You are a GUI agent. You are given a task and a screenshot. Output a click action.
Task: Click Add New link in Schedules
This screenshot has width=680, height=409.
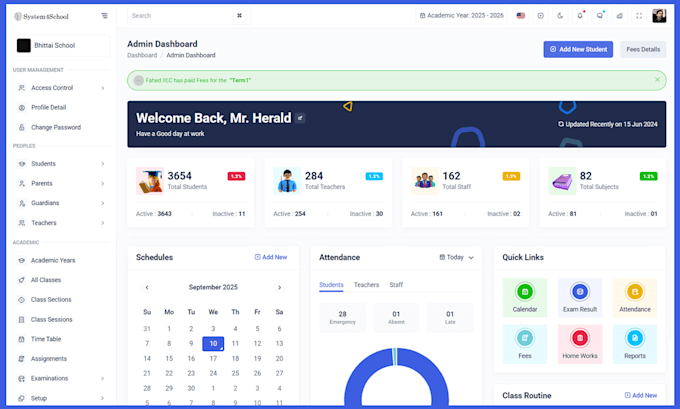click(x=271, y=257)
